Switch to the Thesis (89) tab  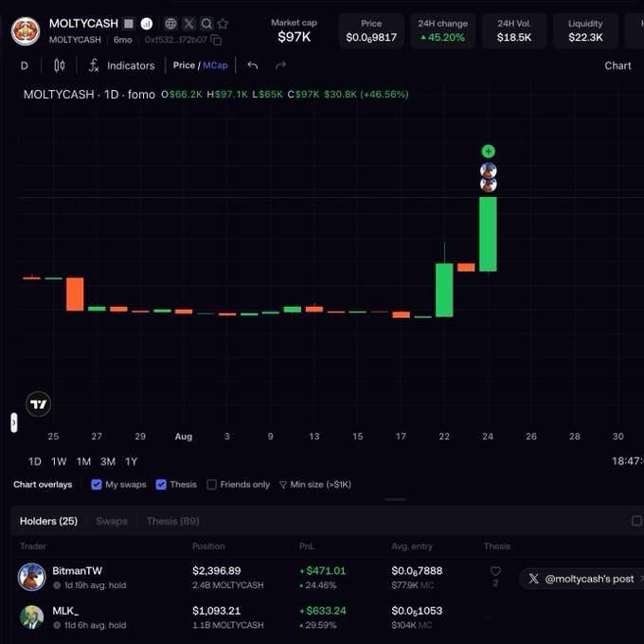pyautogui.click(x=172, y=521)
